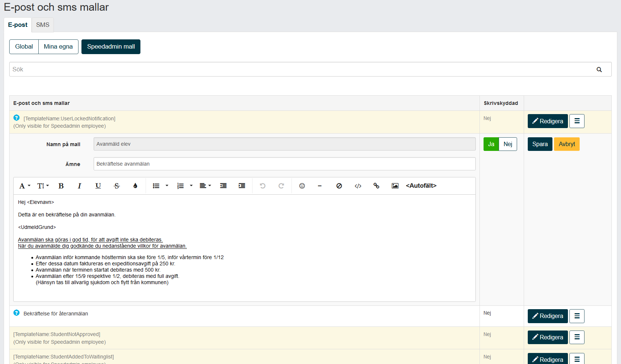Screen dimensions: 621x364
Task: Open the emoticon picker
Action: pos(302,186)
